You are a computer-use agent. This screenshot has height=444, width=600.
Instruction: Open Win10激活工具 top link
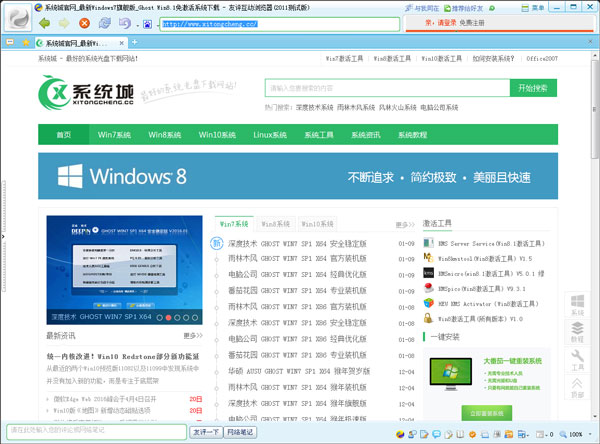click(x=441, y=59)
